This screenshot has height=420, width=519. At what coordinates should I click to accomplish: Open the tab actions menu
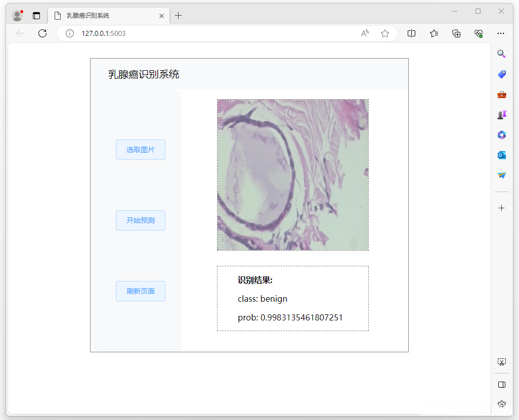36,15
